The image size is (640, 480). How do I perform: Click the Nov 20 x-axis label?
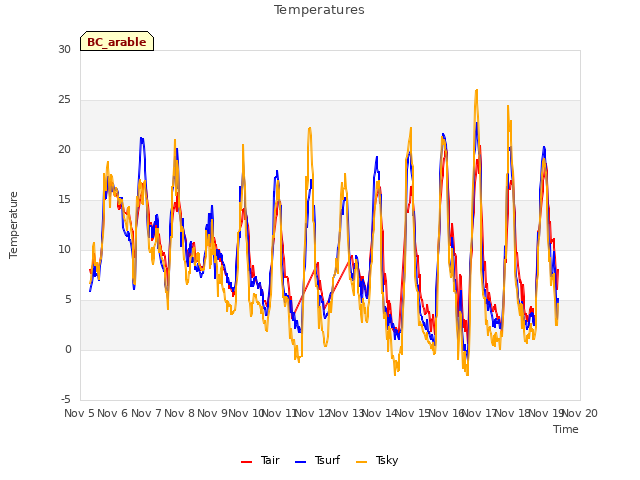[x=580, y=413]
